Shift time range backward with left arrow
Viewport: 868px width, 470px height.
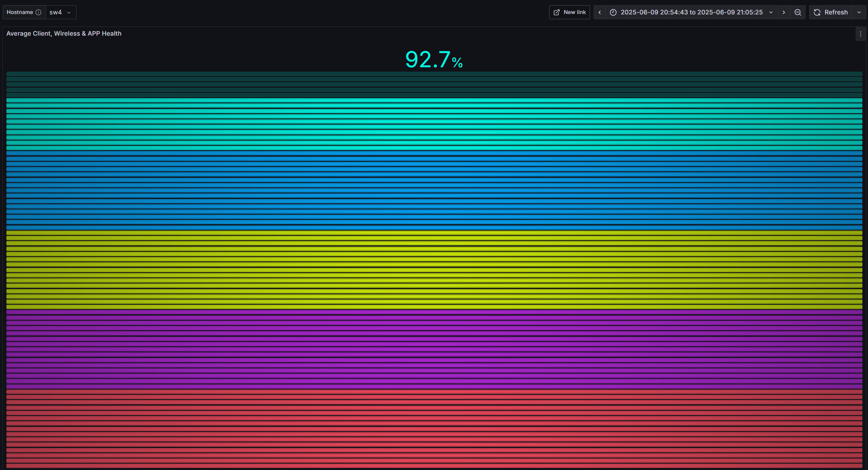[x=600, y=12]
